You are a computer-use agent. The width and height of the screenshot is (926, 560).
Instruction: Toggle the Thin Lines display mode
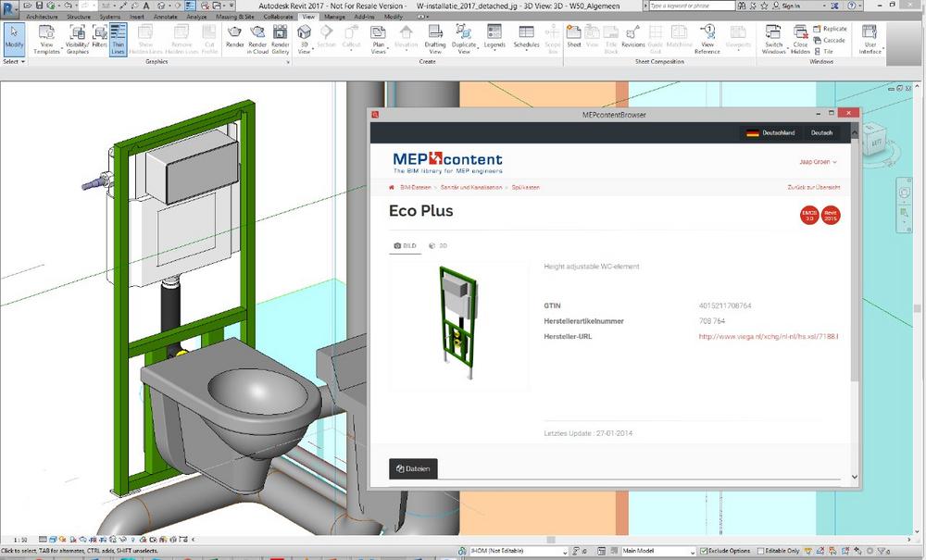pyautogui.click(x=118, y=37)
